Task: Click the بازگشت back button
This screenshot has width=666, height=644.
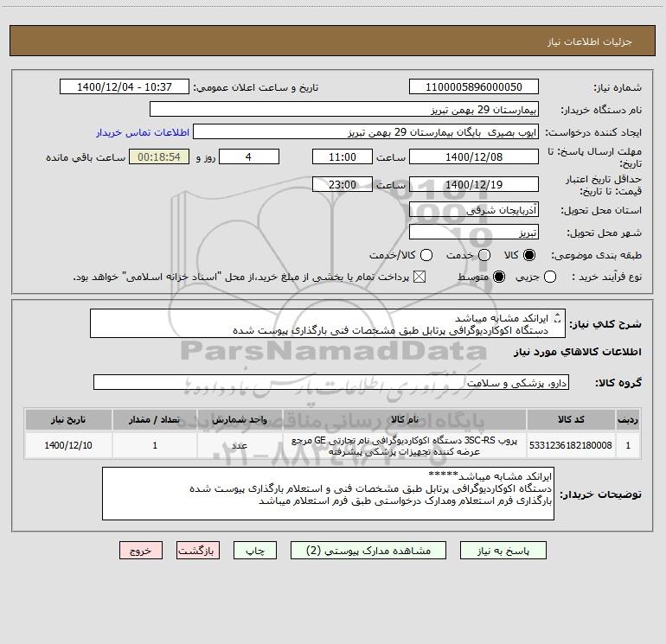Action: click(198, 551)
